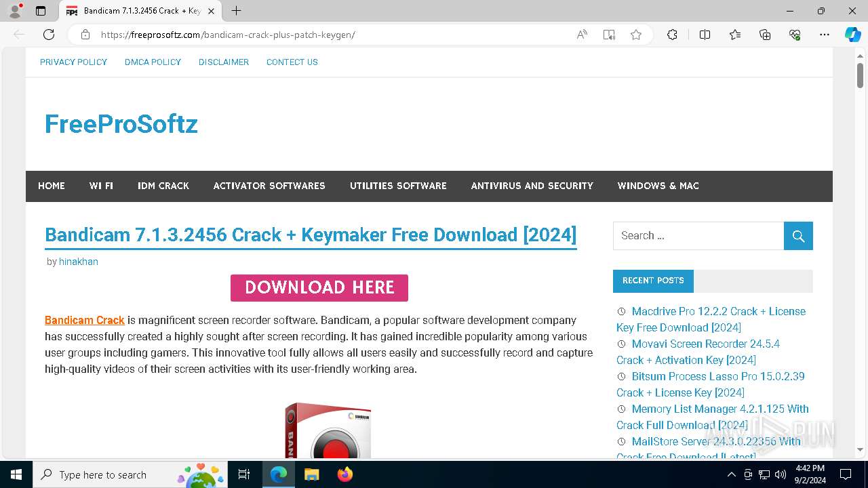868x488 pixels.
Task: Close the Bandicam Crack browser tab
Action: 212,11
